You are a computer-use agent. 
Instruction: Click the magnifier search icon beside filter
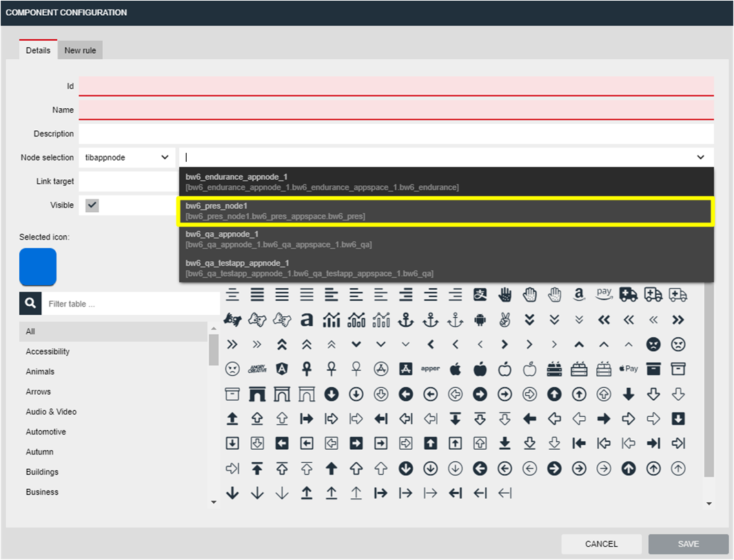(30, 303)
